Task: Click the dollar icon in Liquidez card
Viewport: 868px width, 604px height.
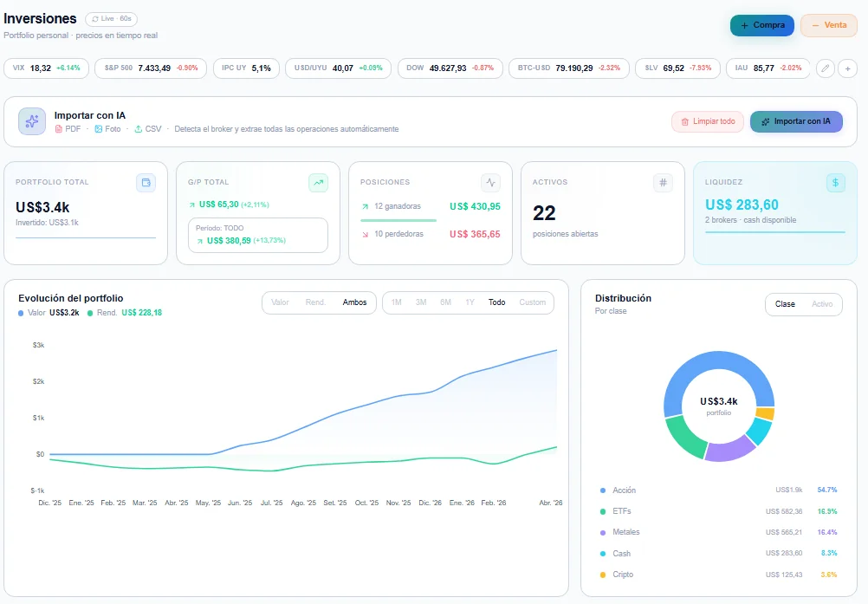Action: 835,183
